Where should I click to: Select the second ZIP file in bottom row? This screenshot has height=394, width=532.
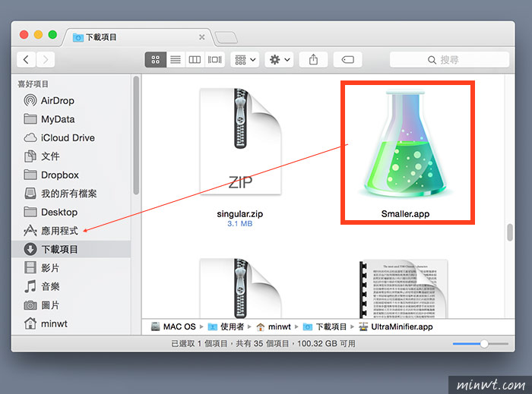coord(240,288)
